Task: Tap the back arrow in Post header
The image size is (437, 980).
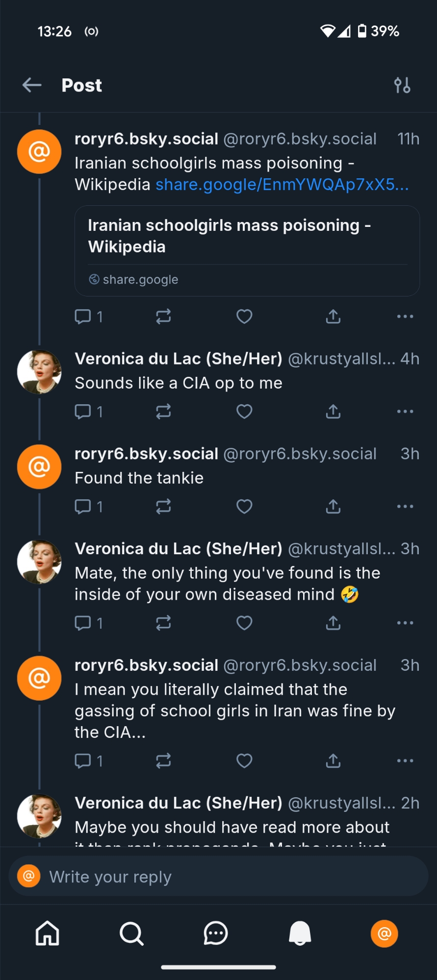Action: tap(32, 85)
